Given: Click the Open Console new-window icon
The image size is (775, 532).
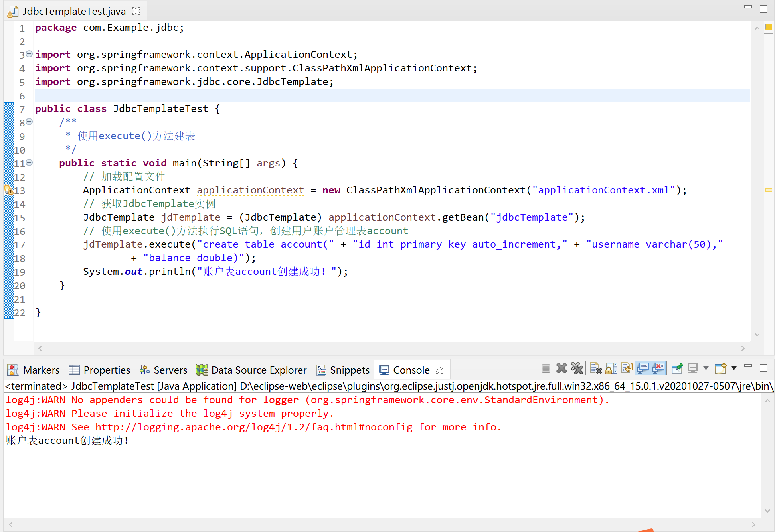Looking at the screenshot, I should point(720,369).
